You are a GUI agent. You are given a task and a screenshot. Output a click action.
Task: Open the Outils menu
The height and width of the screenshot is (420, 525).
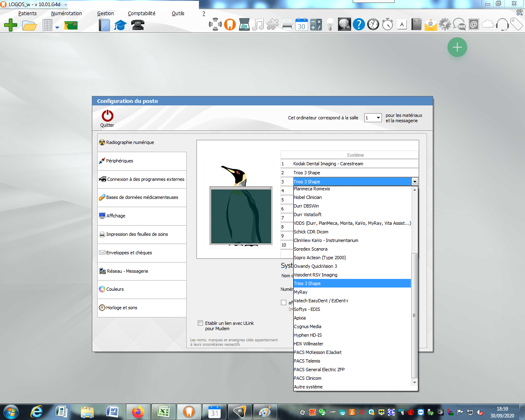click(x=178, y=14)
